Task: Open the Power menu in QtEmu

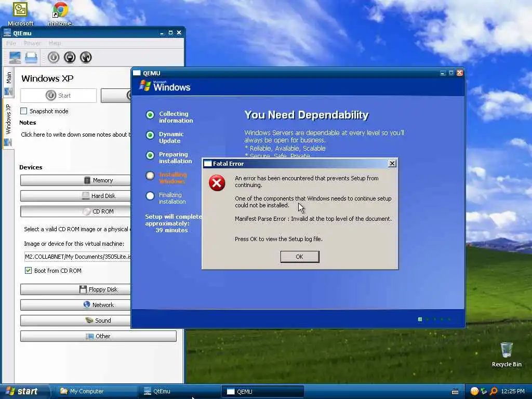Action: pyautogui.click(x=32, y=43)
